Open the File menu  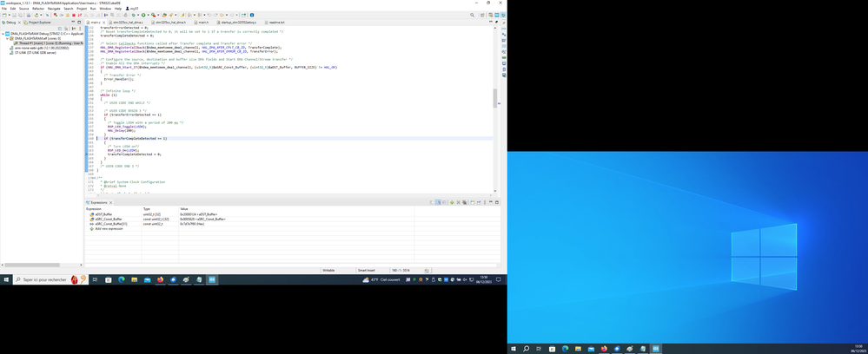pos(4,9)
